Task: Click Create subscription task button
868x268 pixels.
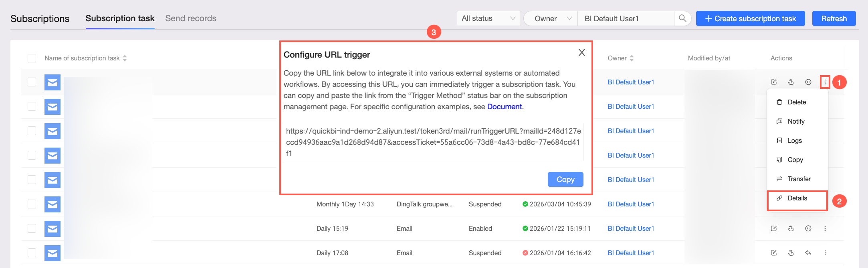Action: [750, 18]
